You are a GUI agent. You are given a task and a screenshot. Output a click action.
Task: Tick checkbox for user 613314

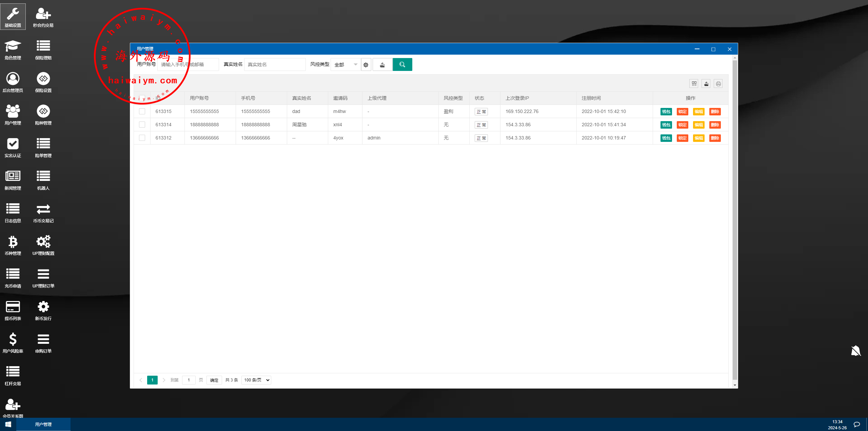142,125
